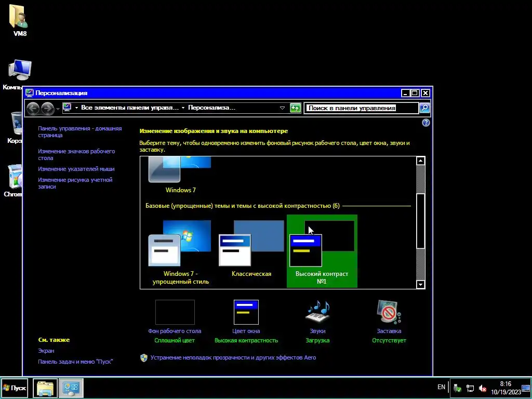Open 'Панель управления - домашняя страница' link
This screenshot has width=532, height=399.
click(79, 131)
